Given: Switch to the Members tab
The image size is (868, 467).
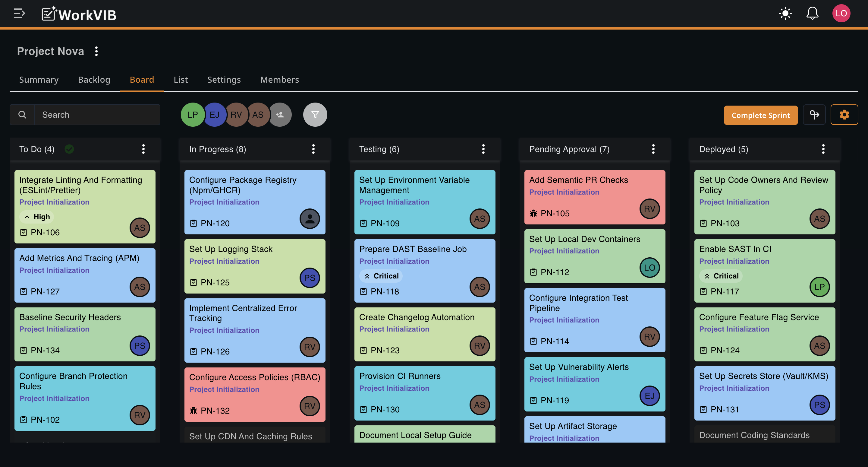Looking at the screenshot, I should click(279, 80).
